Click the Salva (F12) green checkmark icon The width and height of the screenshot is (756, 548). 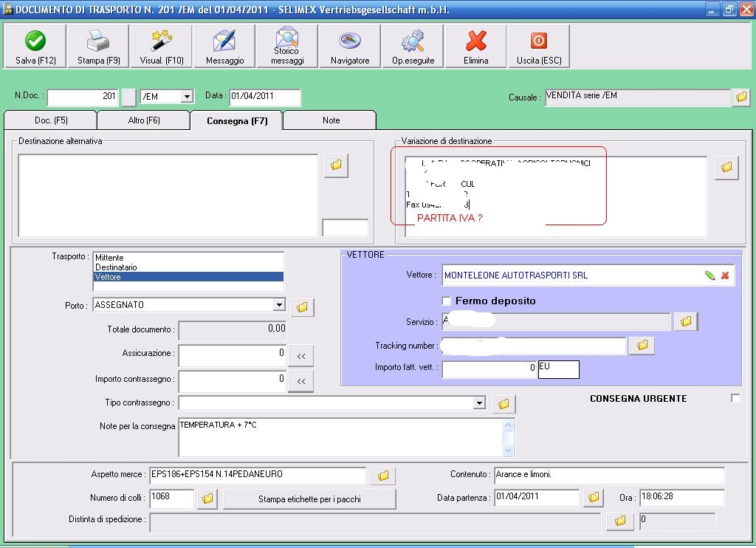pyautogui.click(x=35, y=41)
